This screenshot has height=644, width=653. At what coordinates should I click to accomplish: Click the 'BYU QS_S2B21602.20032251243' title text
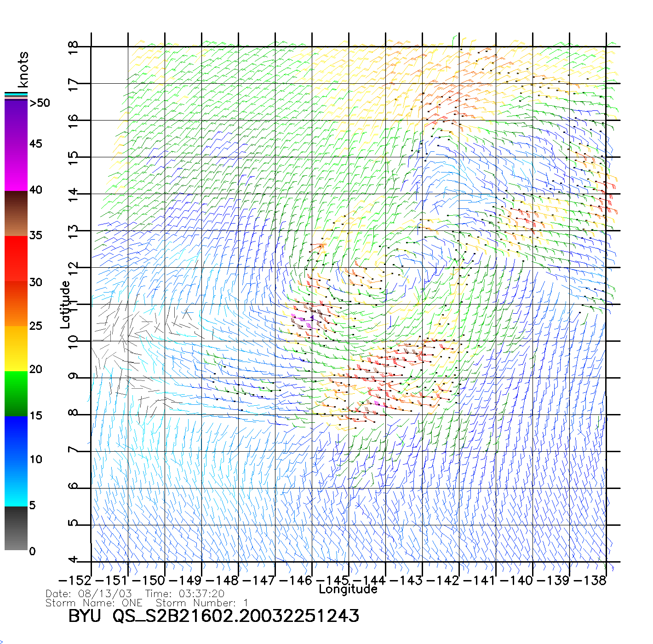coord(214,616)
